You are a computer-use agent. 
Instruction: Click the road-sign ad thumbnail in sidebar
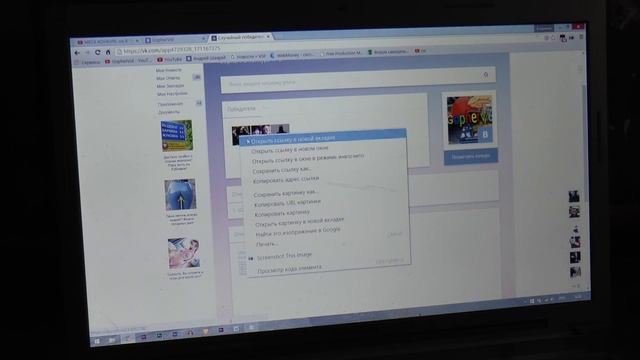(177, 135)
